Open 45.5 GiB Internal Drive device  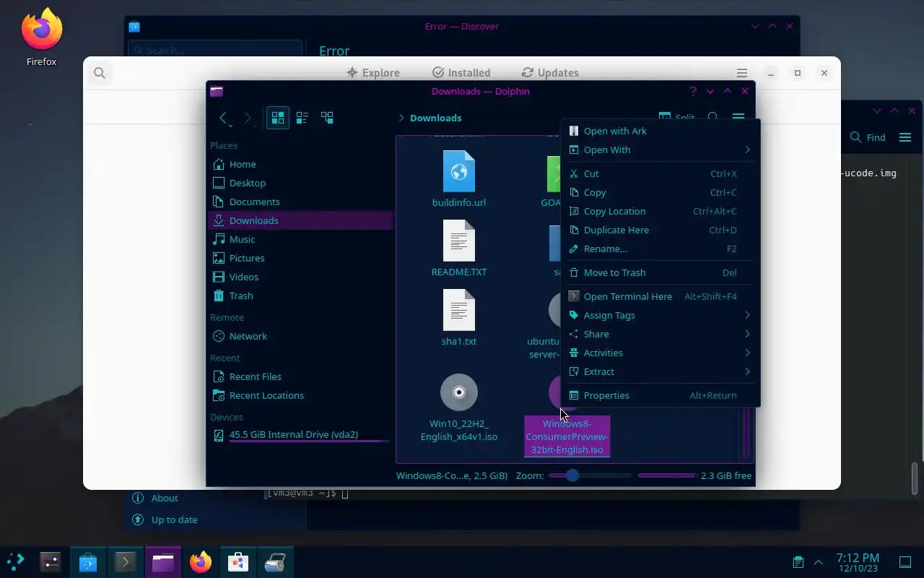click(300, 435)
